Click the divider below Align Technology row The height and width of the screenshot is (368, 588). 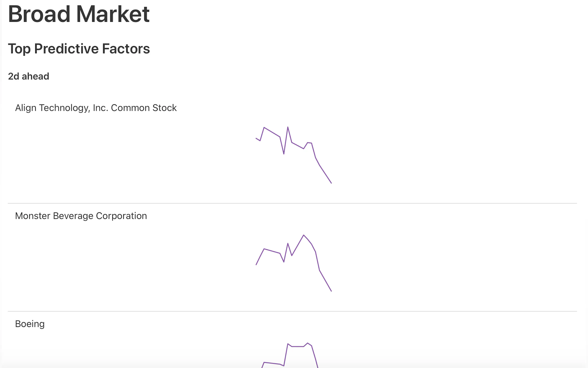tap(292, 203)
